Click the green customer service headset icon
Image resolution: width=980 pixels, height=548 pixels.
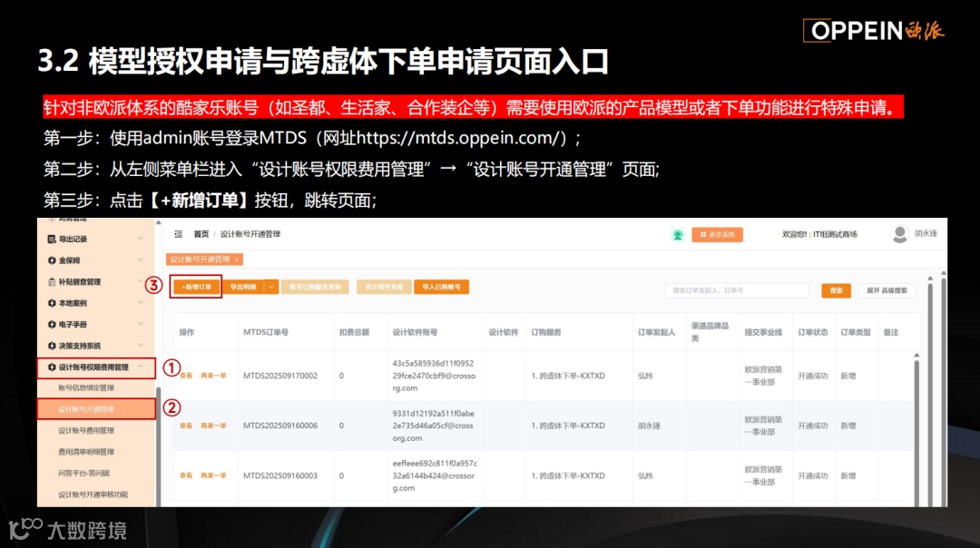click(x=678, y=235)
